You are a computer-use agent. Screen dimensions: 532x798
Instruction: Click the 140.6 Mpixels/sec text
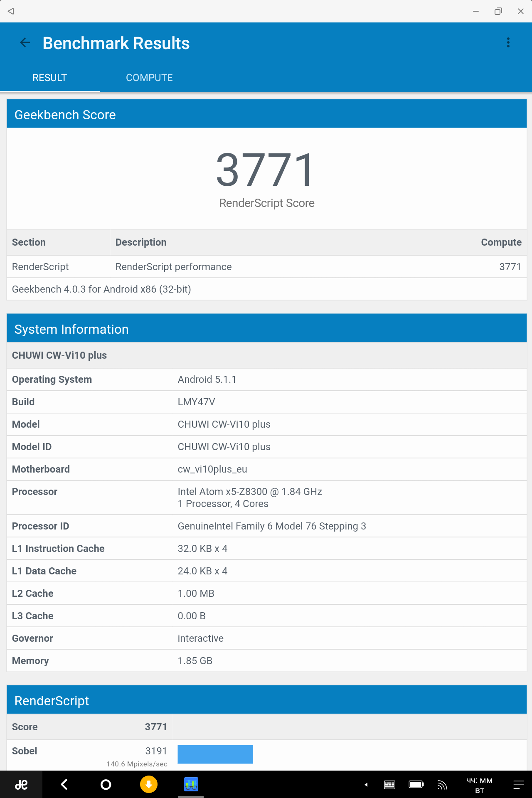point(137,764)
